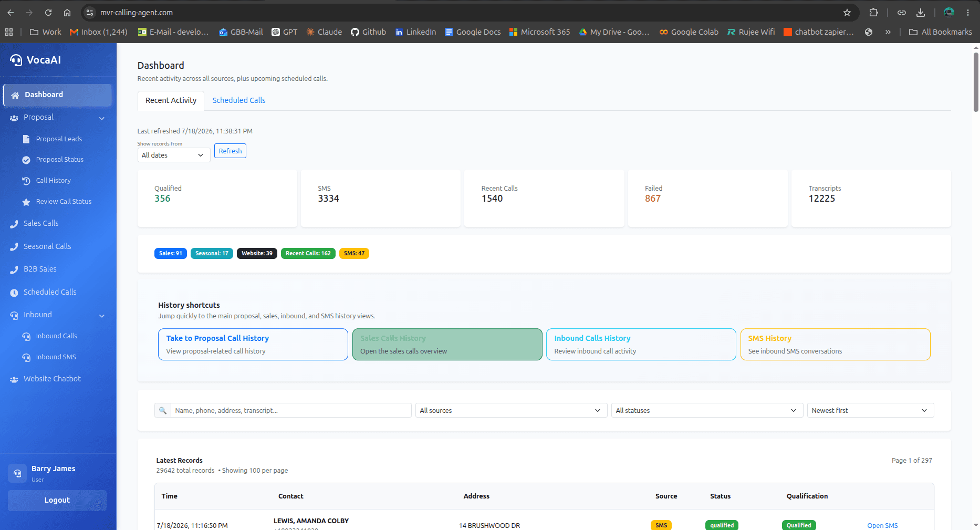Click the Call History clock icon
The height and width of the screenshot is (530, 980).
click(x=26, y=181)
